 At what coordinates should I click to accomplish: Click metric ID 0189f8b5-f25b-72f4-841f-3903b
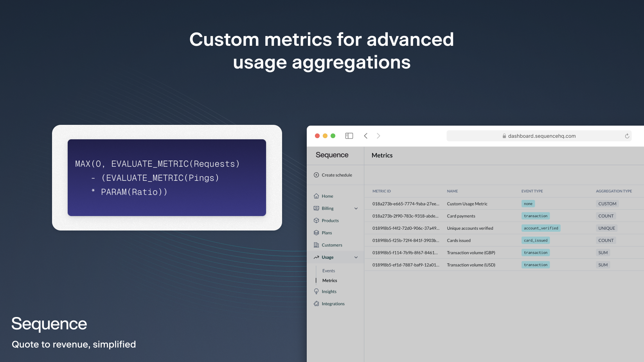(x=406, y=240)
